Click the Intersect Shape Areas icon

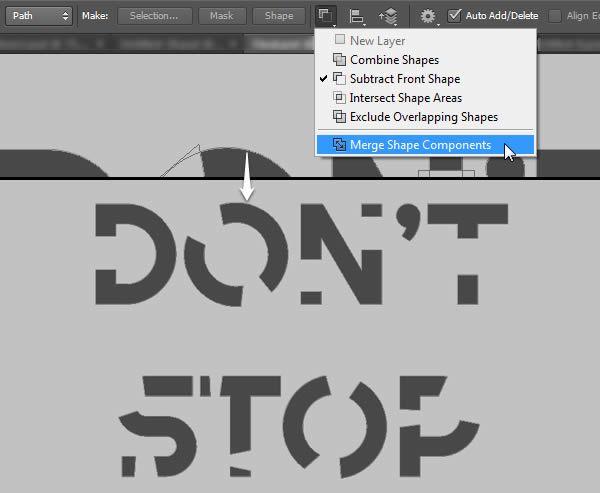(x=339, y=98)
